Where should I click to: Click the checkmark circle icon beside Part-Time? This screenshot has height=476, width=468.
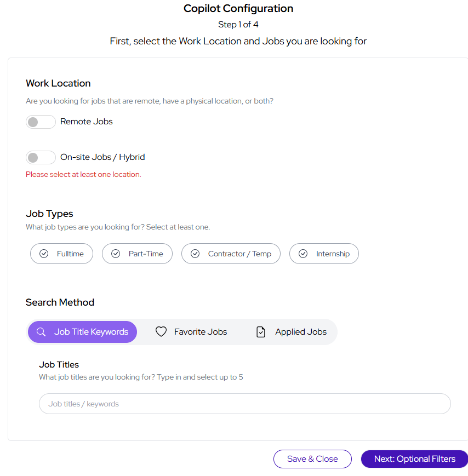pyautogui.click(x=116, y=254)
